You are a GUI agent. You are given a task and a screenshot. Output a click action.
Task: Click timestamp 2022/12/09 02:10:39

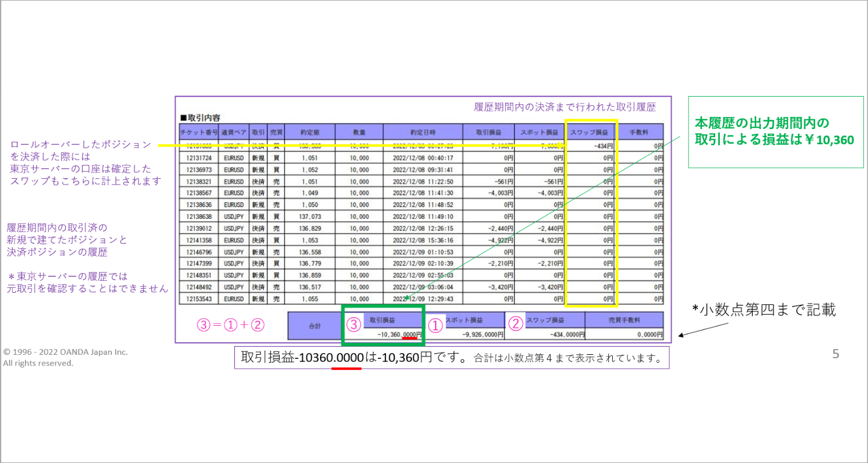pos(423,263)
